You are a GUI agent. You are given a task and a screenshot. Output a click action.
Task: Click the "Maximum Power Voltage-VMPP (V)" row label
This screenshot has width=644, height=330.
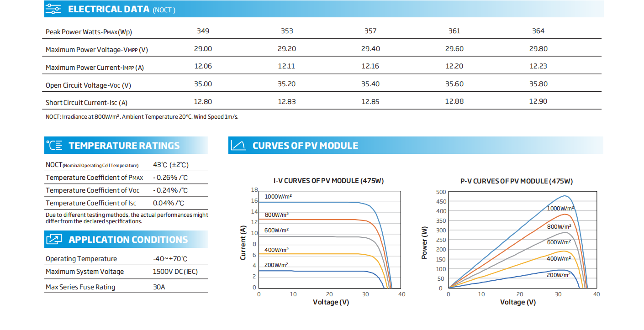[97, 50]
